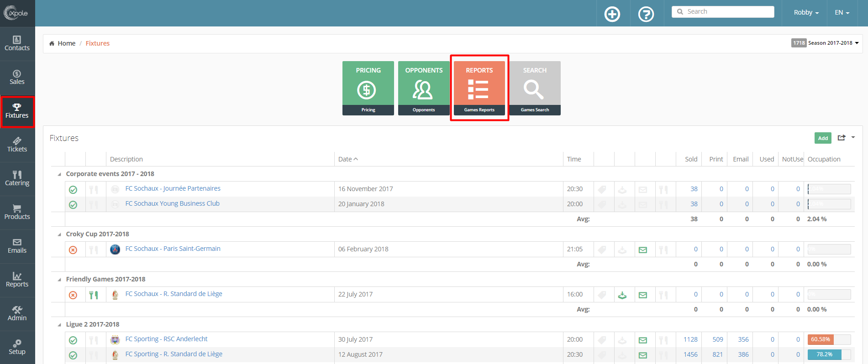Image resolution: width=868 pixels, height=364 pixels.
Task: Sort by the Description column header
Action: [x=126, y=159]
